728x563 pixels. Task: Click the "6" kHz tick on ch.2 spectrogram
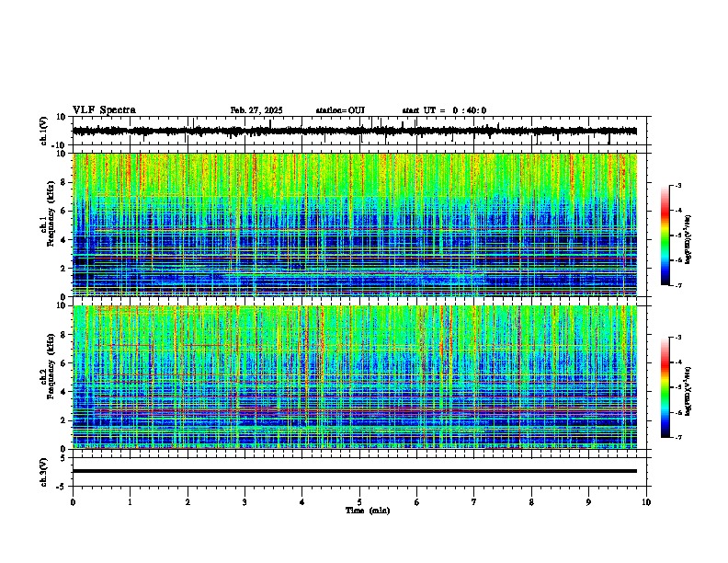click(64, 363)
